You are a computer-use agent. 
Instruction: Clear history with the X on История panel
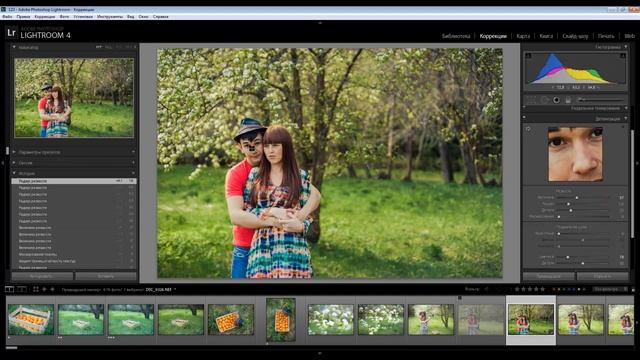pos(133,173)
